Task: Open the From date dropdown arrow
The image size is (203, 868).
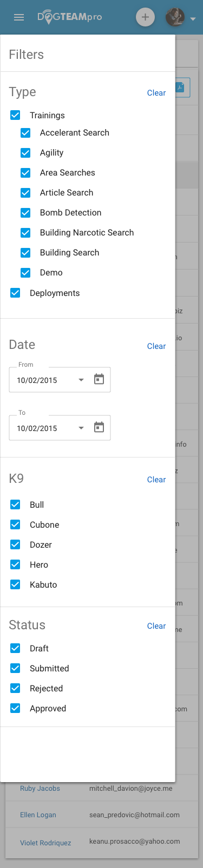Action: tap(81, 380)
